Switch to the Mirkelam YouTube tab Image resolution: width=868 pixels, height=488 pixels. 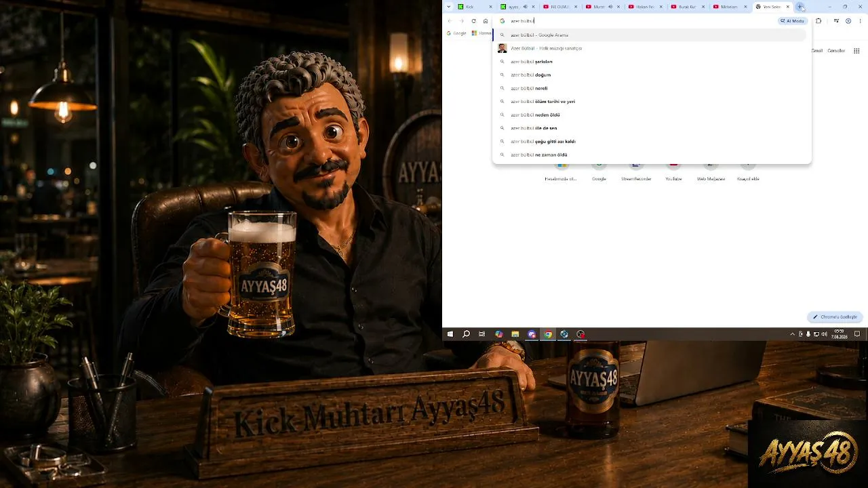[730, 7]
